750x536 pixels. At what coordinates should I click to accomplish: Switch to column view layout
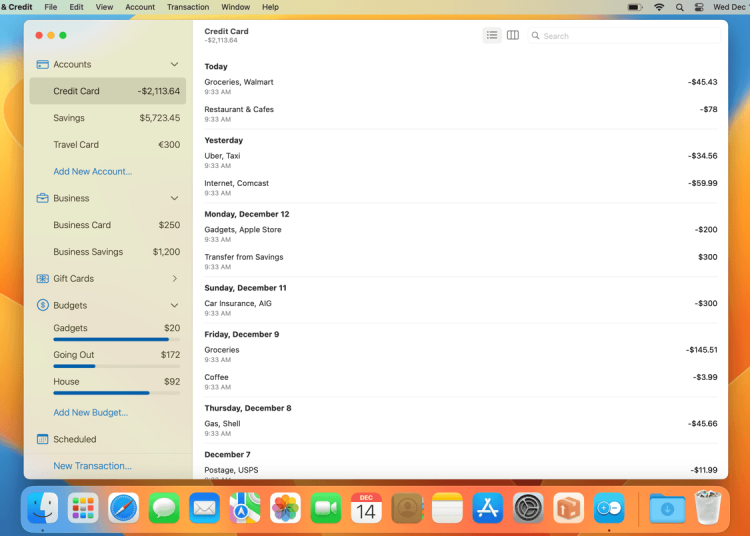point(513,35)
